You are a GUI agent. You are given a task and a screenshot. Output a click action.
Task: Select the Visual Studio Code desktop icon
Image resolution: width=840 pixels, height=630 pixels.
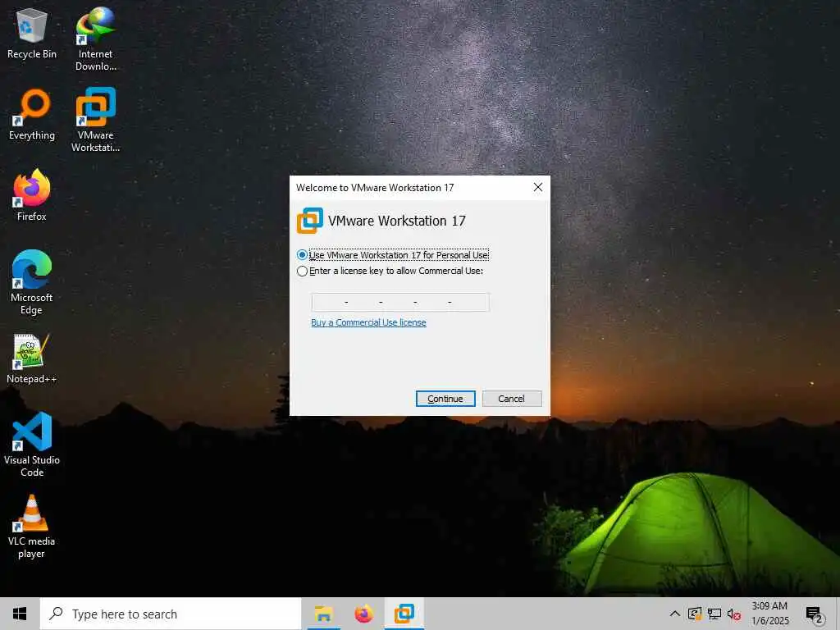(x=32, y=445)
